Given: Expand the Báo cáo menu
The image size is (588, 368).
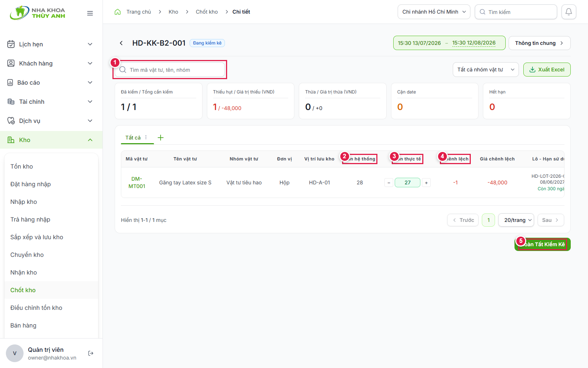Looking at the screenshot, I should pyautogui.click(x=51, y=82).
